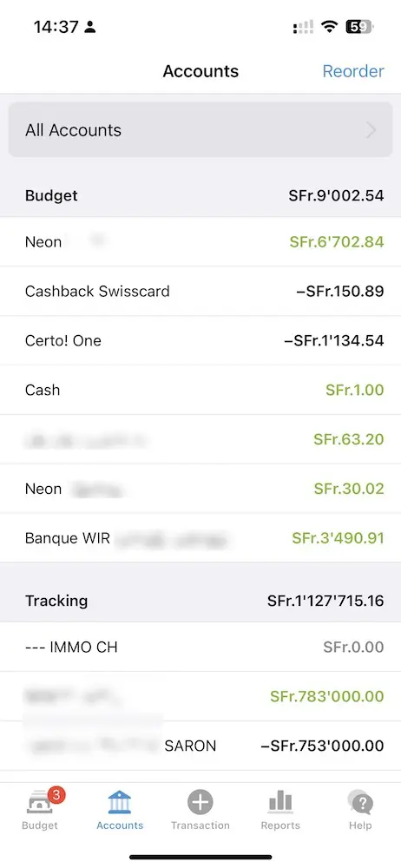Image resolution: width=401 pixels, height=868 pixels.
Task: Open the Cashback Swisscard account
Action: 200,291
